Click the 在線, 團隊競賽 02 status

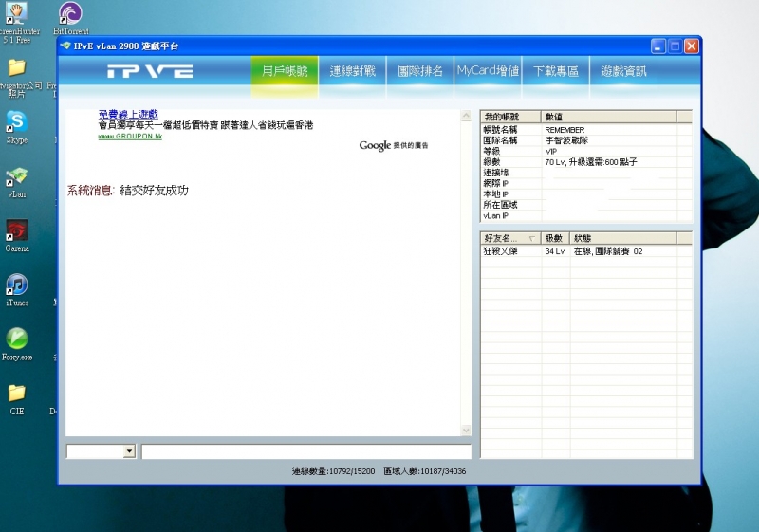(608, 251)
